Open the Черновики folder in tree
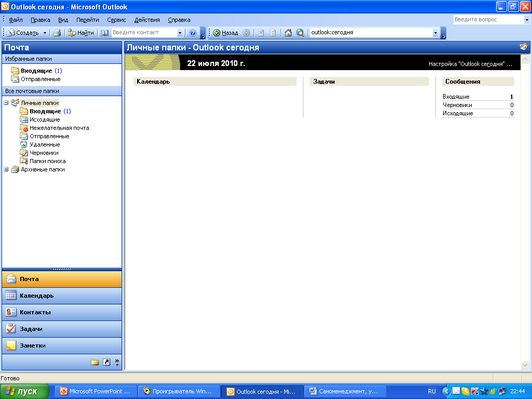This screenshot has width=532, height=399. [39, 153]
